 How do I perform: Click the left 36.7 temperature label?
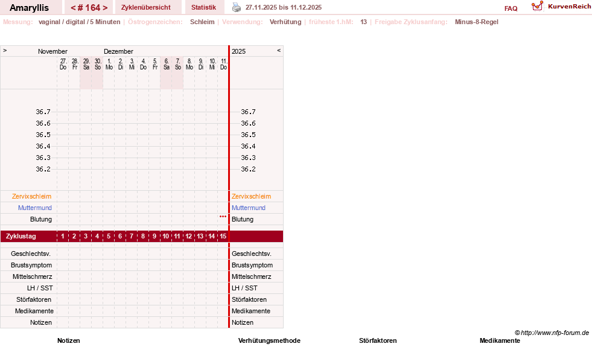tap(43, 112)
